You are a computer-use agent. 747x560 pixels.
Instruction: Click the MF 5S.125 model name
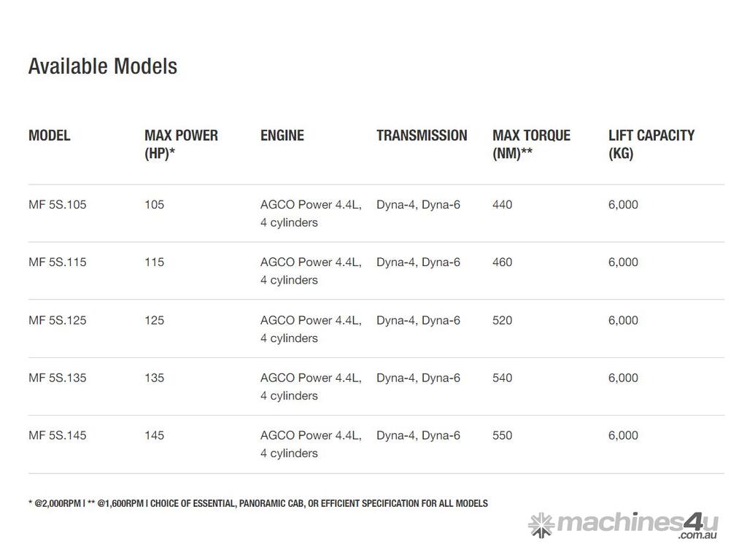[58, 320]
